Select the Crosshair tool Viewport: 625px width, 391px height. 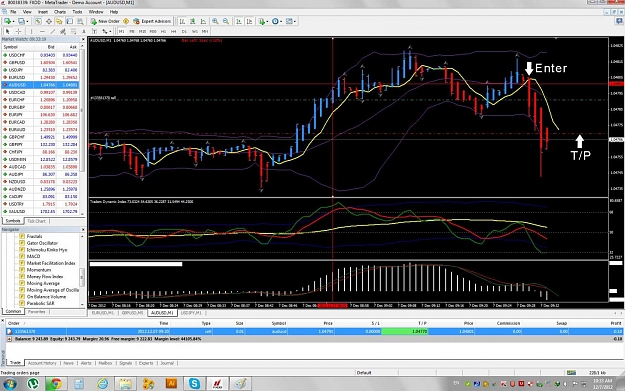click(18, 31)
